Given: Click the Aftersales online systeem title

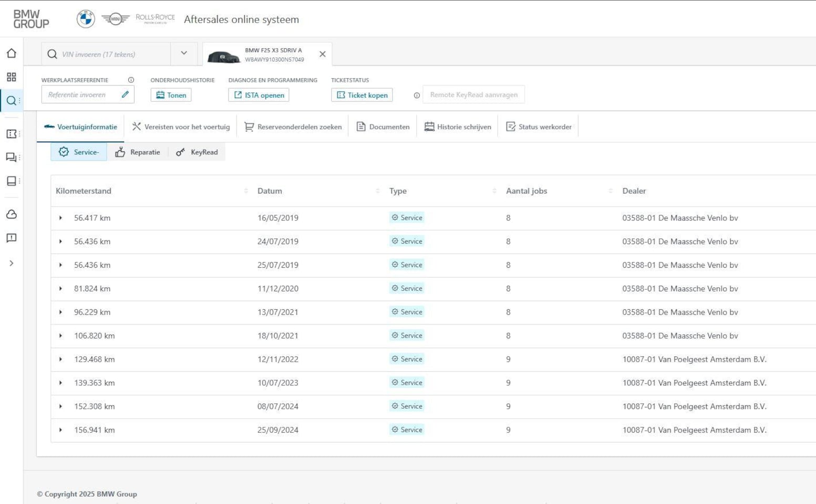Looking at the screenshot, I should (241, 19).
